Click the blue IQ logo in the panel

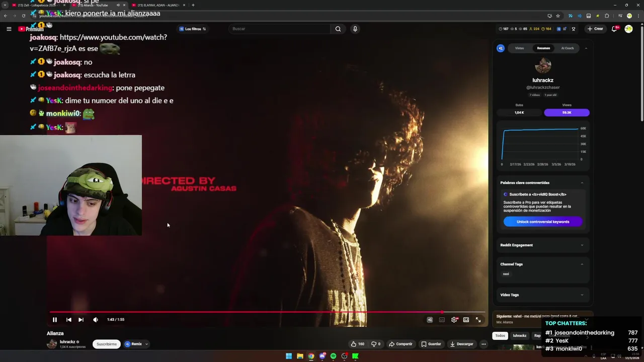click(x=501, y=48)
